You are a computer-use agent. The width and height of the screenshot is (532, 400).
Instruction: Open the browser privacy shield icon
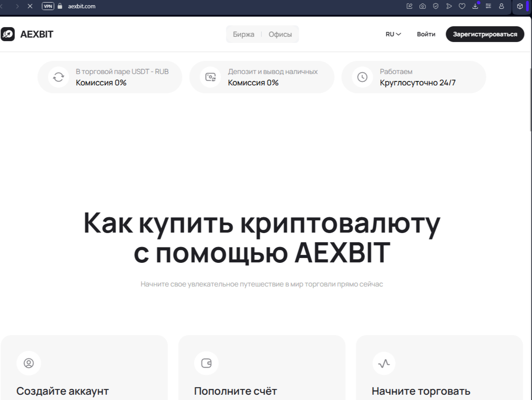coord(436,6)
